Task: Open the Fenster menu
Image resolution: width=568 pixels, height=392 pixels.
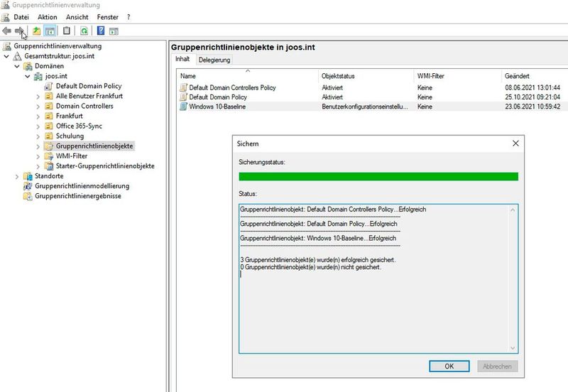Action: [108, 17]
